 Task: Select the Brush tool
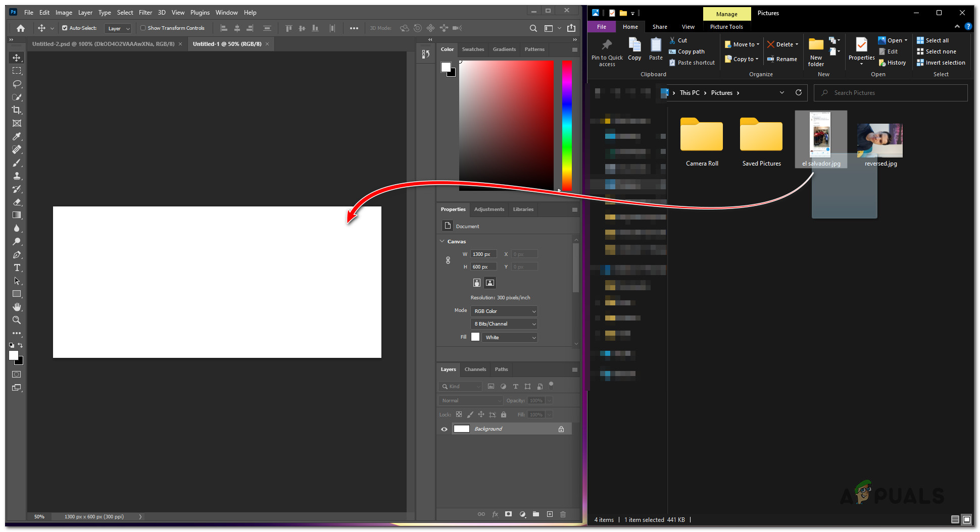click(x=17, y=163)
